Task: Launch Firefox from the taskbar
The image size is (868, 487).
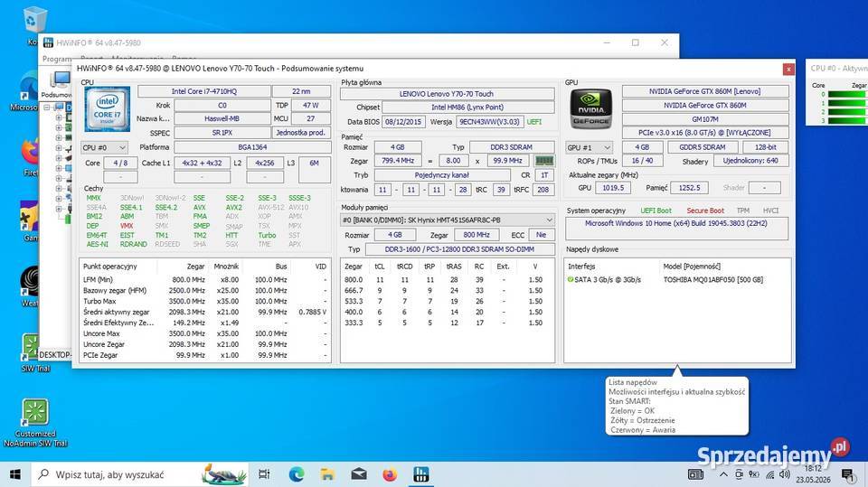Action: pos(390,474)
